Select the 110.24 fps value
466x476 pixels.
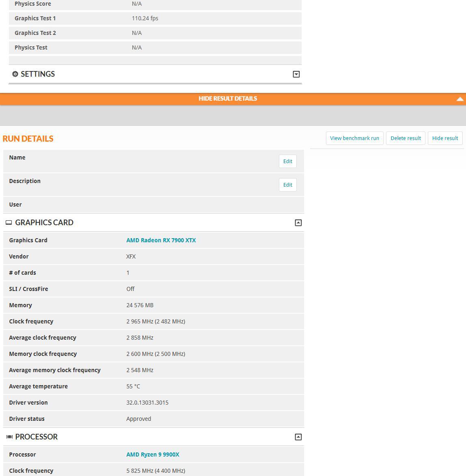[x=145, y=18]
